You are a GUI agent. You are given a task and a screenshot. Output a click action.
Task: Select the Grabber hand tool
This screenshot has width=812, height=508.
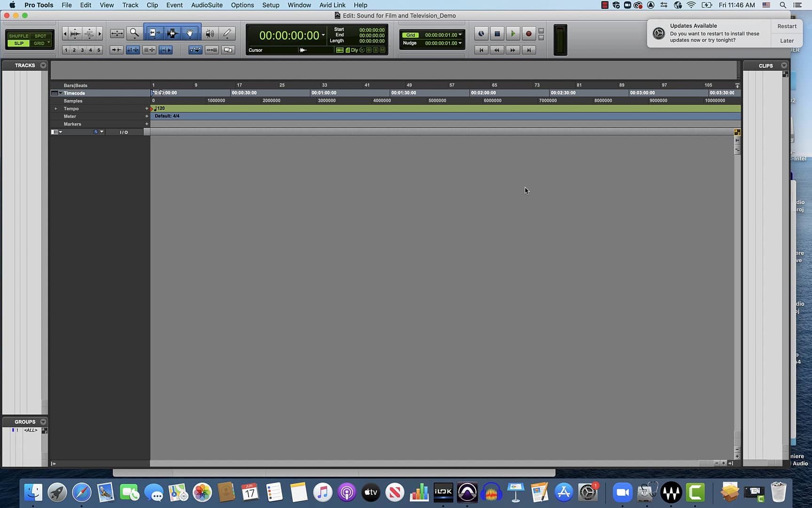click(x=190, y=33)
